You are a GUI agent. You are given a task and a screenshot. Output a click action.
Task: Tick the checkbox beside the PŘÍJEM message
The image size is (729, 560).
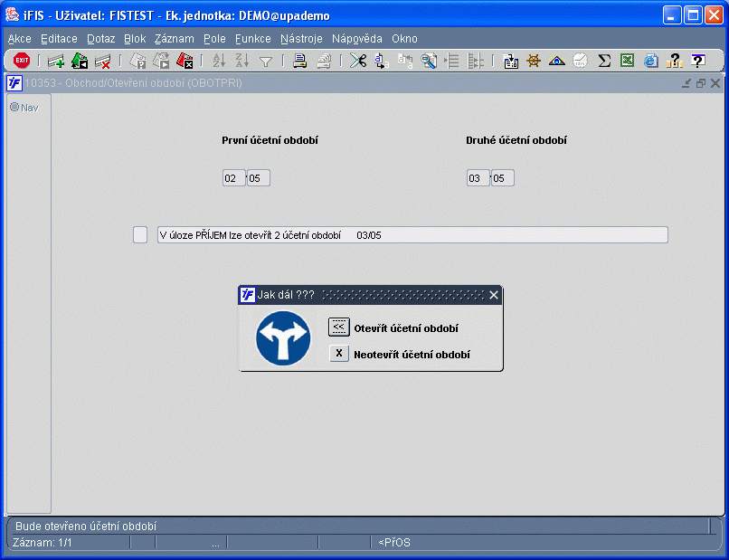pyautogui.click(x=140, y=235)
